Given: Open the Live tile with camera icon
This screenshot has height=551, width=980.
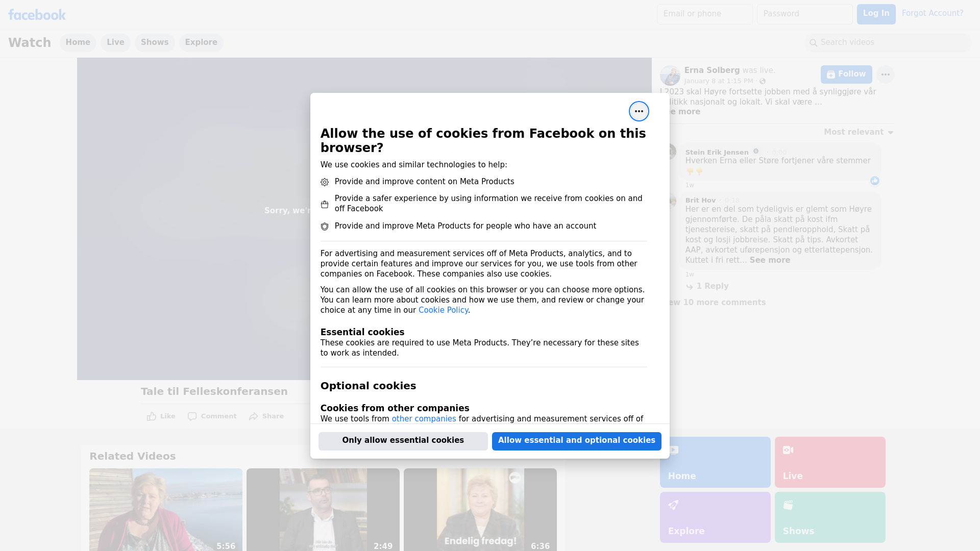Looking at the screenshot, I should pos(830,462).
